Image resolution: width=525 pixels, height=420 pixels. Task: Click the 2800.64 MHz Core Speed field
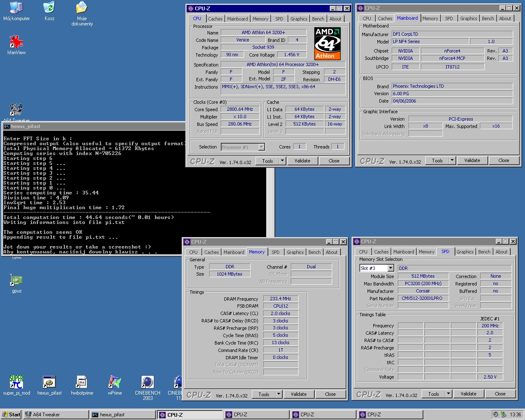coord(240,110)
